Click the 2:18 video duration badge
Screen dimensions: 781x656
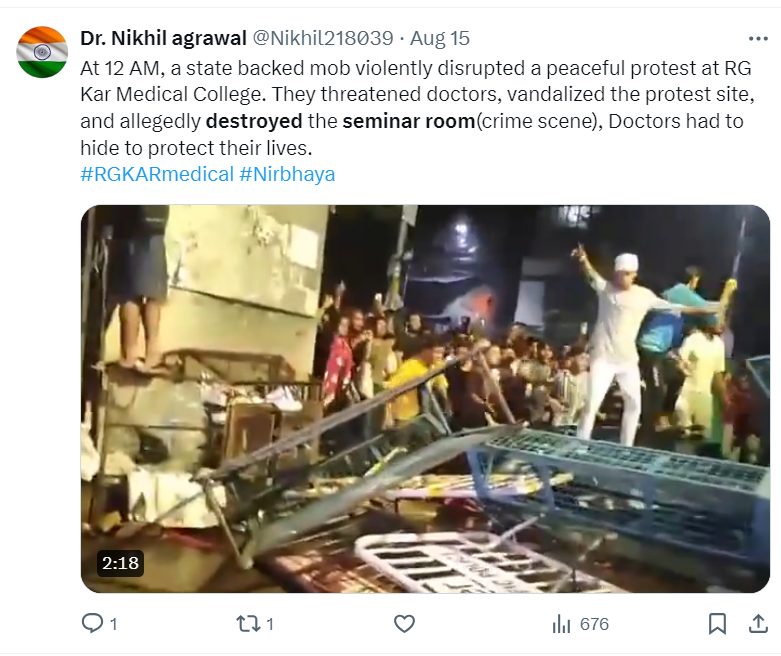click(x=120, y=563)
